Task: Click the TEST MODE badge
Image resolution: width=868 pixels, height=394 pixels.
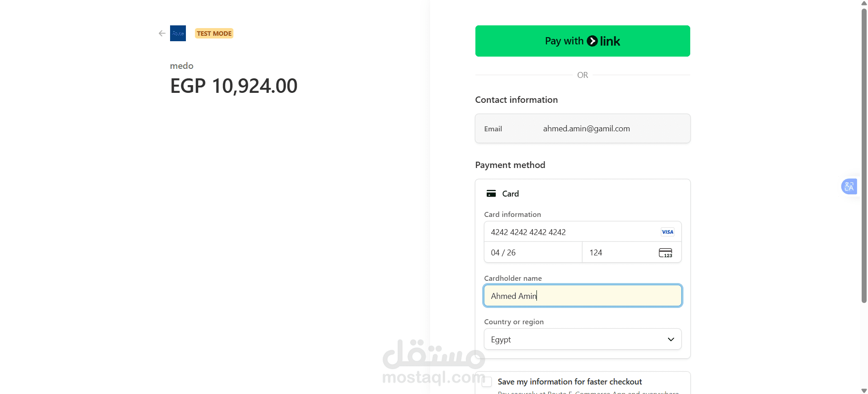Action: pyautogui.click(x=214, y=34)
